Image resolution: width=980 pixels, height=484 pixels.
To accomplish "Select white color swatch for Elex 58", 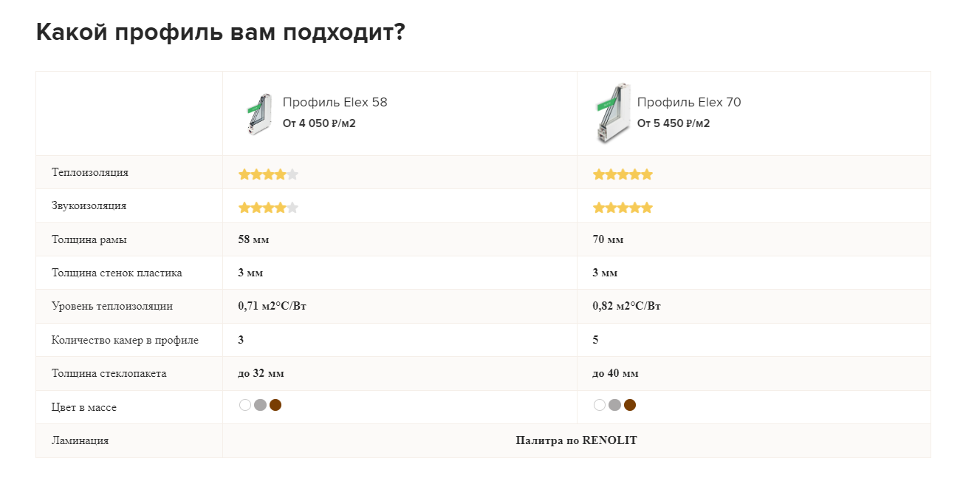I will point(245,405).
